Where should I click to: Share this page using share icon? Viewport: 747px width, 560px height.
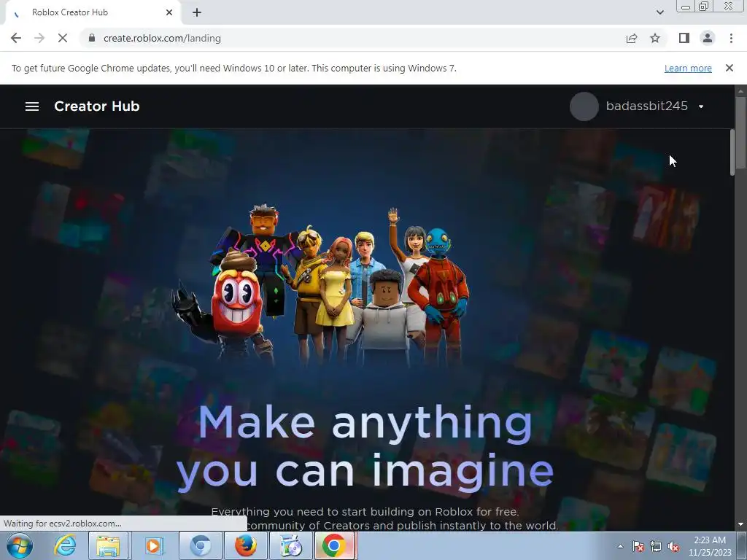pos(632,38)
